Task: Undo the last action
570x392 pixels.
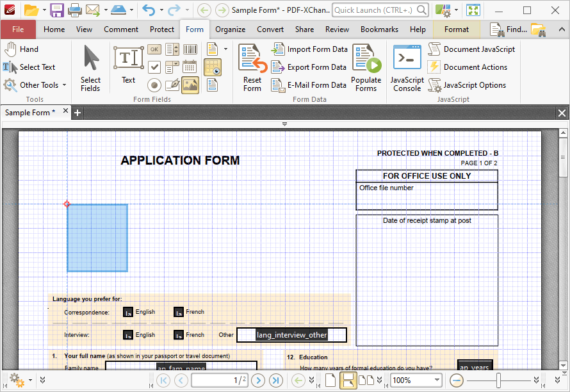Action: [x=149, y=10]
